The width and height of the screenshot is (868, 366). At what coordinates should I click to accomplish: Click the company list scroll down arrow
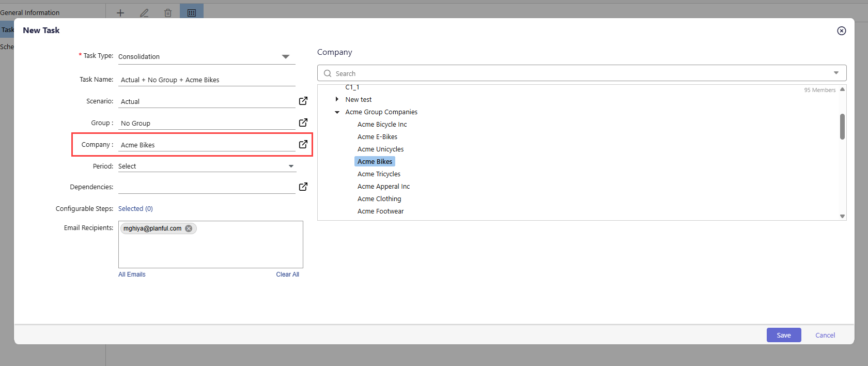click(x=842, y=216)
